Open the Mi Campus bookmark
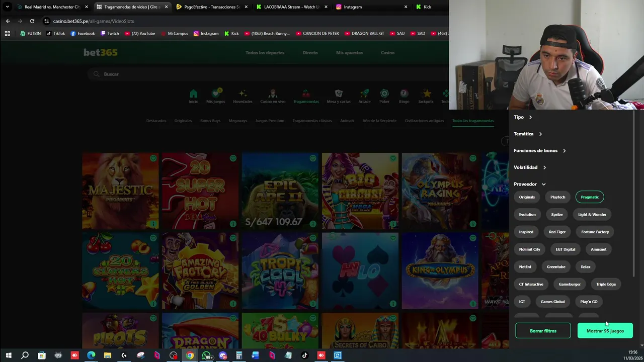This screenshot has width=644, height=362. click(174, 34)
